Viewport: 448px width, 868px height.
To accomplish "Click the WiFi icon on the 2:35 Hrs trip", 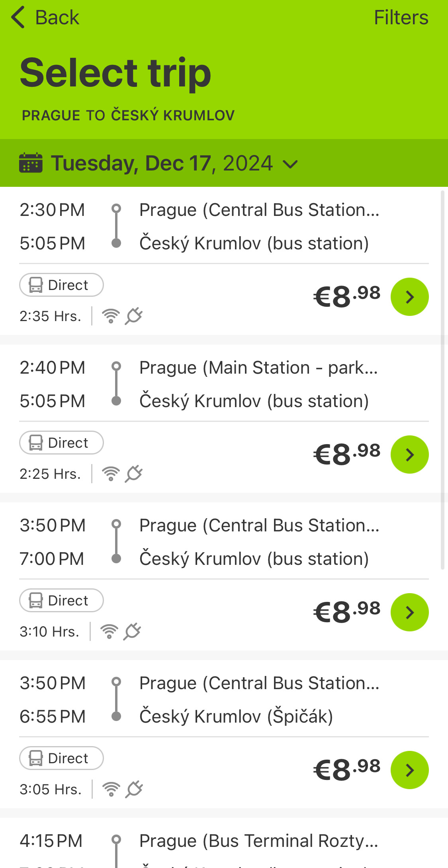I will point(111,316).
